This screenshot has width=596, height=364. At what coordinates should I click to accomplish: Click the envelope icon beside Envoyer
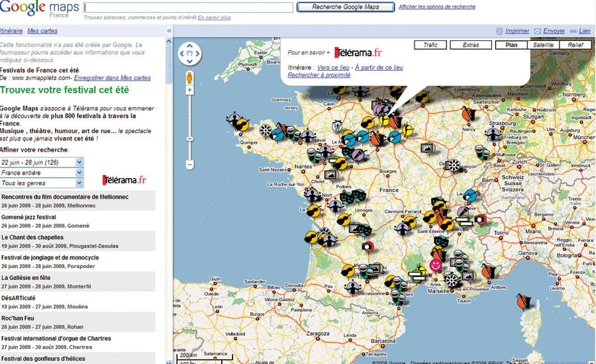click(538, 31)
